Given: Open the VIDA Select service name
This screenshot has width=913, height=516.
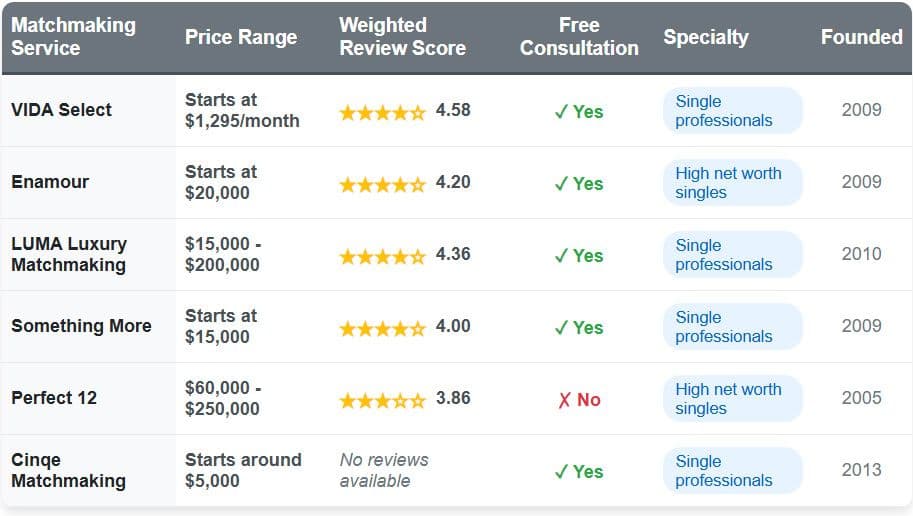Looking at the screenshot, I should tap(62, 110).
